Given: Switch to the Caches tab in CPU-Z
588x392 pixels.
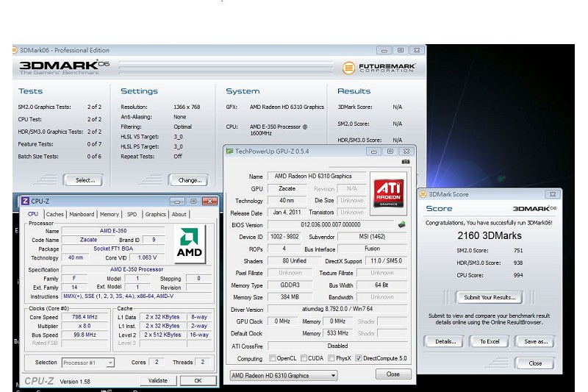Looking at the screenshot, I should 54,214.
